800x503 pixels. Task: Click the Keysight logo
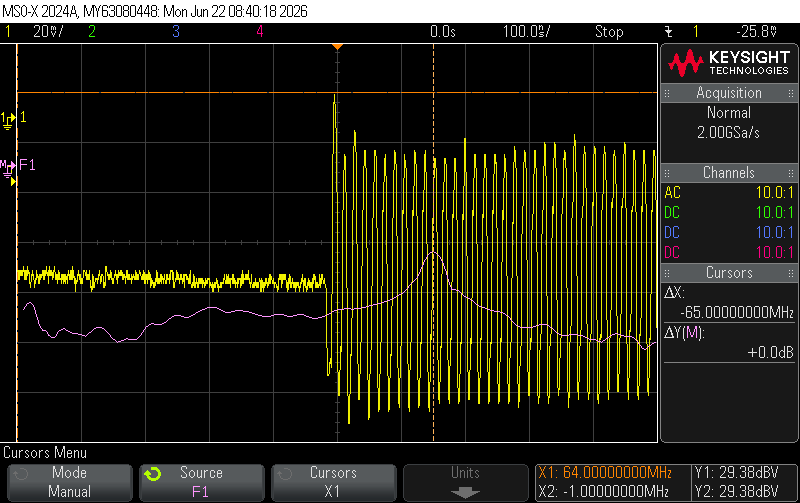pyautogui.click(x=729, y=63)
